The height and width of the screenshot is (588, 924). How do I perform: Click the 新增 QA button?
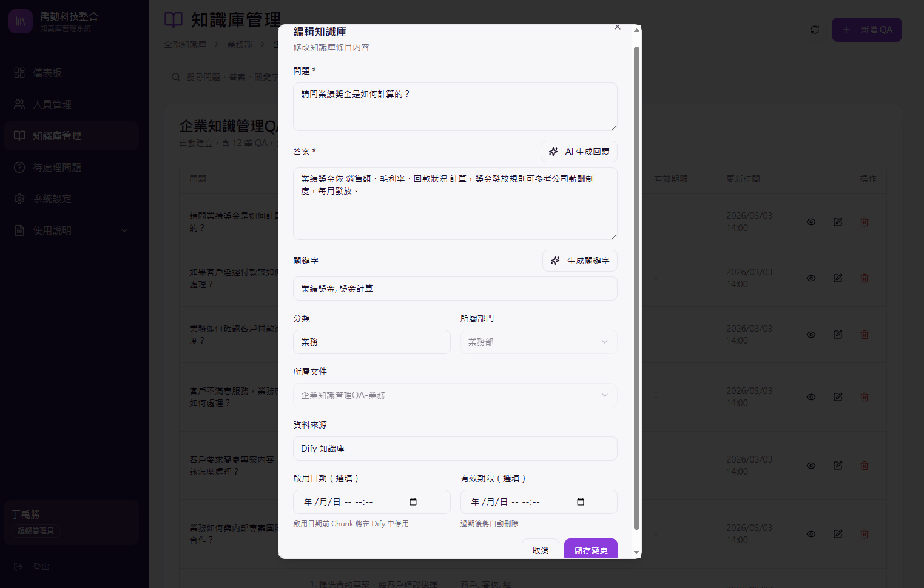tap(867, 30)
